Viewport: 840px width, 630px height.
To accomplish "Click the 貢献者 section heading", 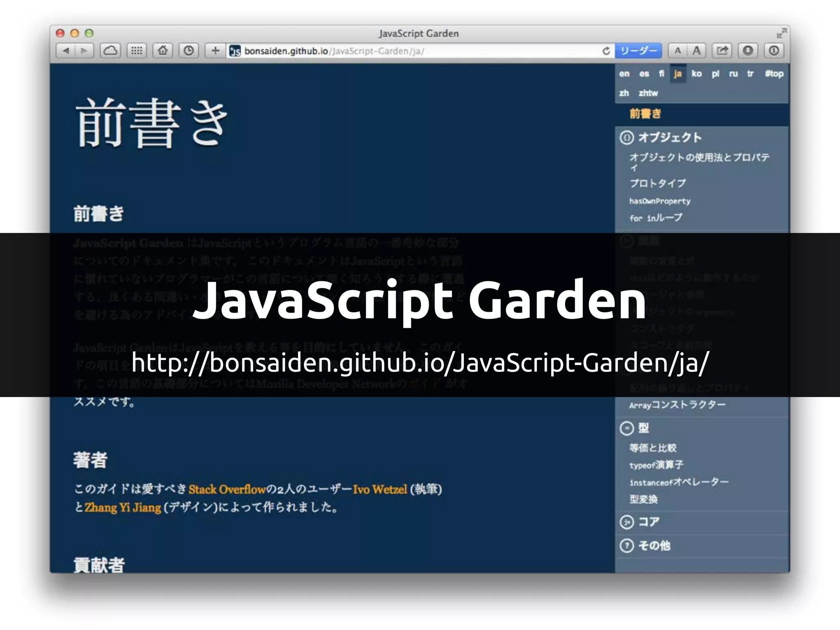I will (x=99, y=565).
